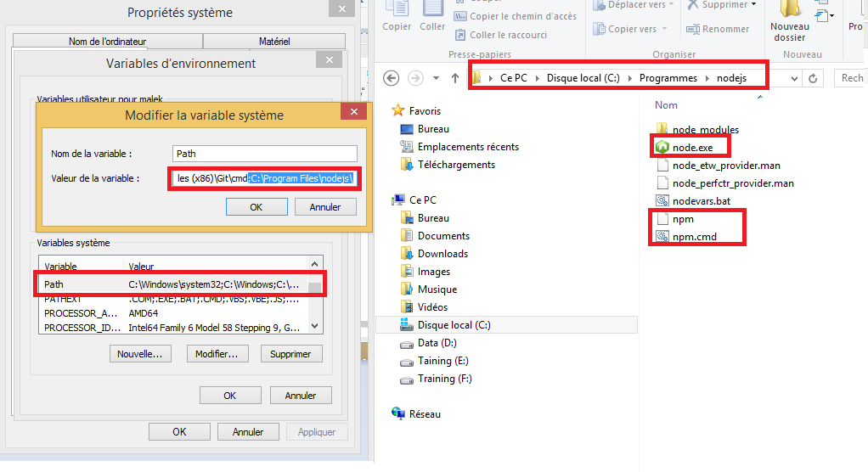Click Supprimer button for system variables
This screenshot has height=472, width=868.
[291, 354]
